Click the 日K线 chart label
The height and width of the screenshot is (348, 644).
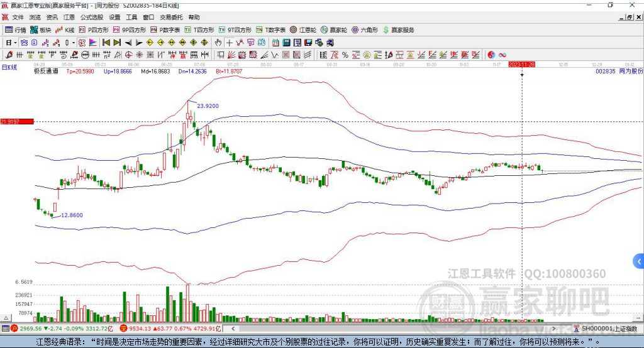pyautogui.click(x=9, y=67)
